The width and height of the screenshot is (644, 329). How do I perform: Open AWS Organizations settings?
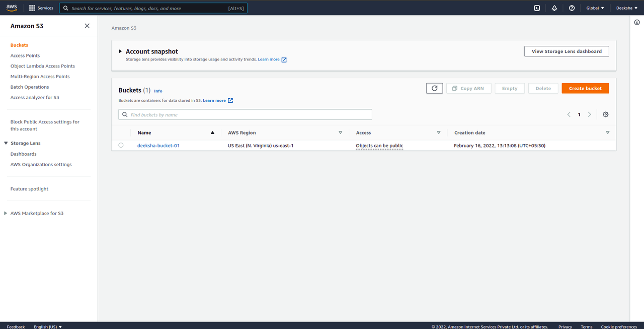coord(41,165)
